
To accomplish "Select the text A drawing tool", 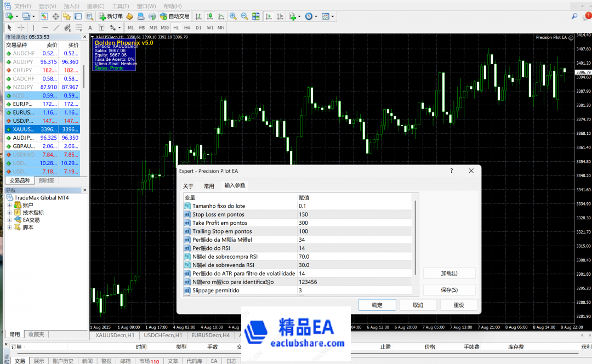I will click(90, 27).
